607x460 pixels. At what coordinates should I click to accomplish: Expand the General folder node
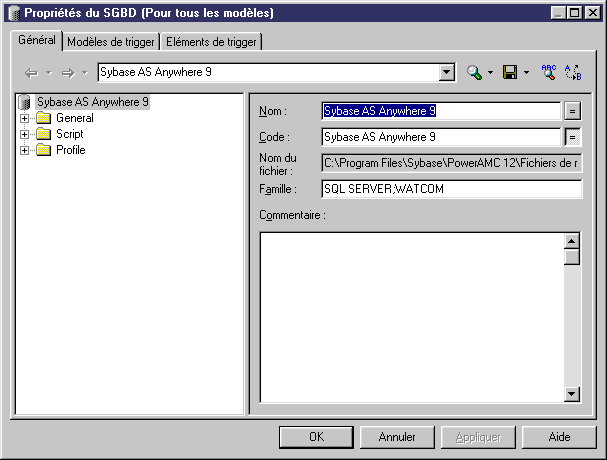(x=24, y=118)
